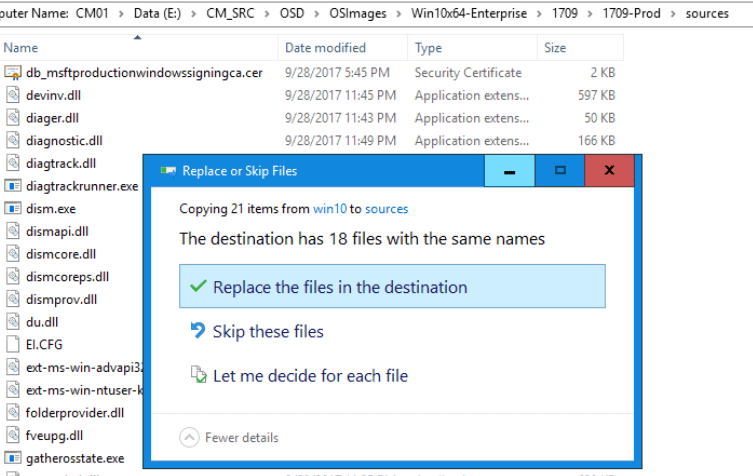The height and width of the screenshot is (476, 753).
Task: Select dism.exe file
Action: coord(51,208)
